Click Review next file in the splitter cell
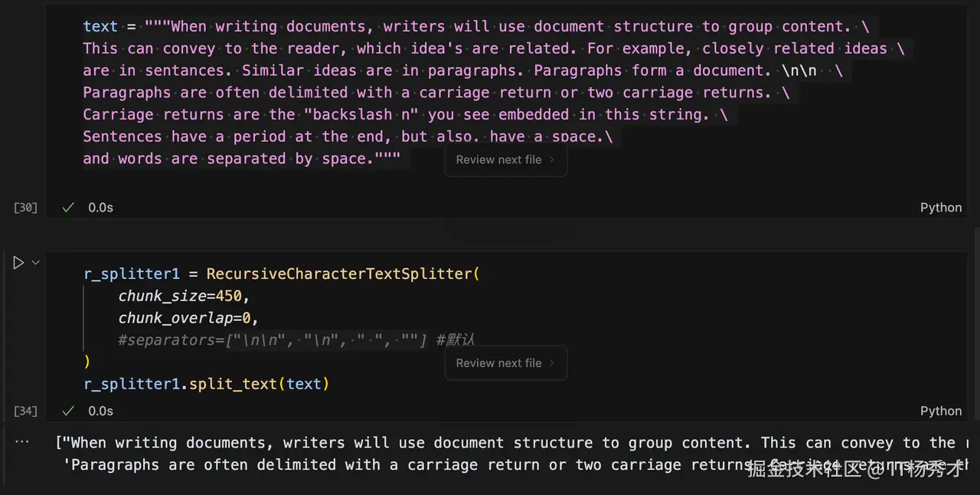 coord(505,363)
